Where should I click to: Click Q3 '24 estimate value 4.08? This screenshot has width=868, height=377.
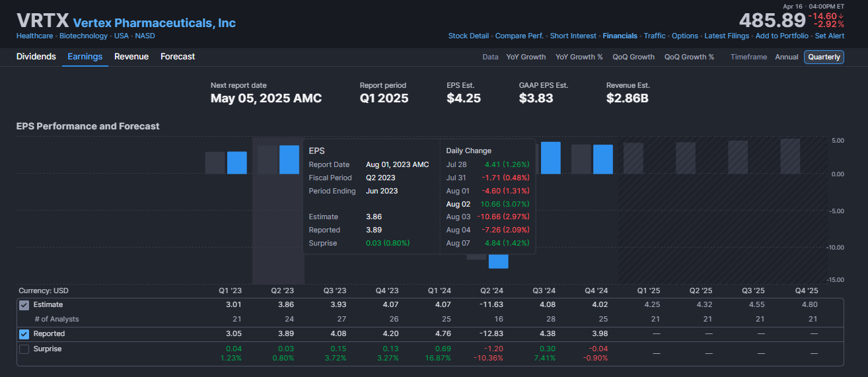coord(546,305)
